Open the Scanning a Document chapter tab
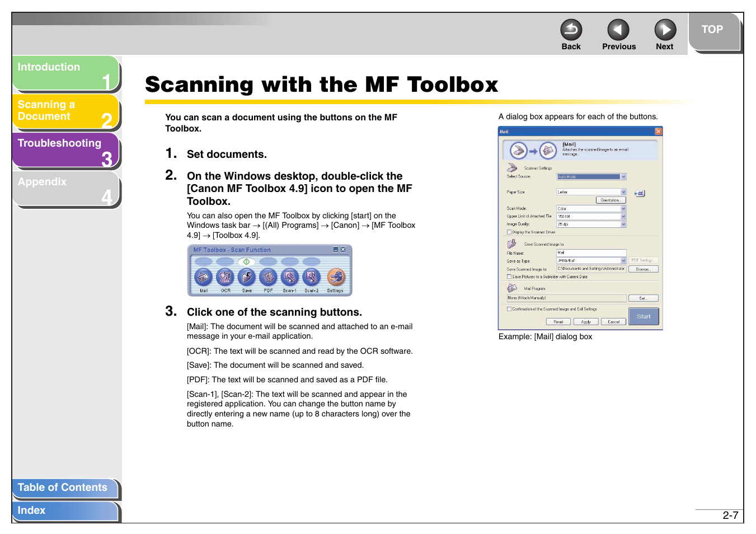Image resolution: width=756 pixels, height=534 pixels. coord(65,112)
